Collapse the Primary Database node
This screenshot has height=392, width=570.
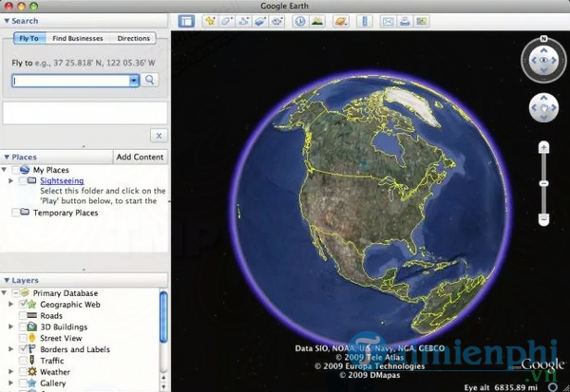(x=5, y=293)
